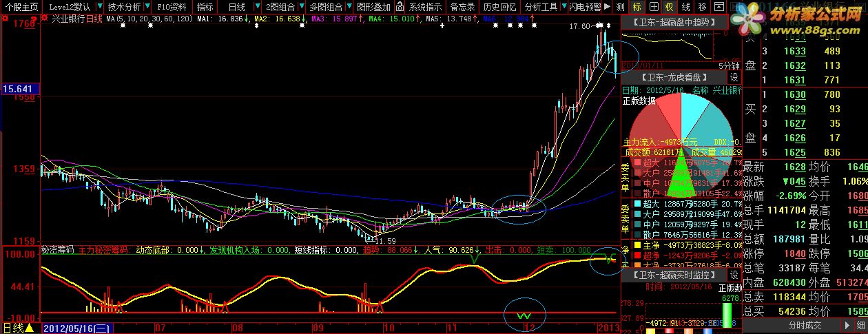Click the red 超净 color swatch

[x=637, y=254]
